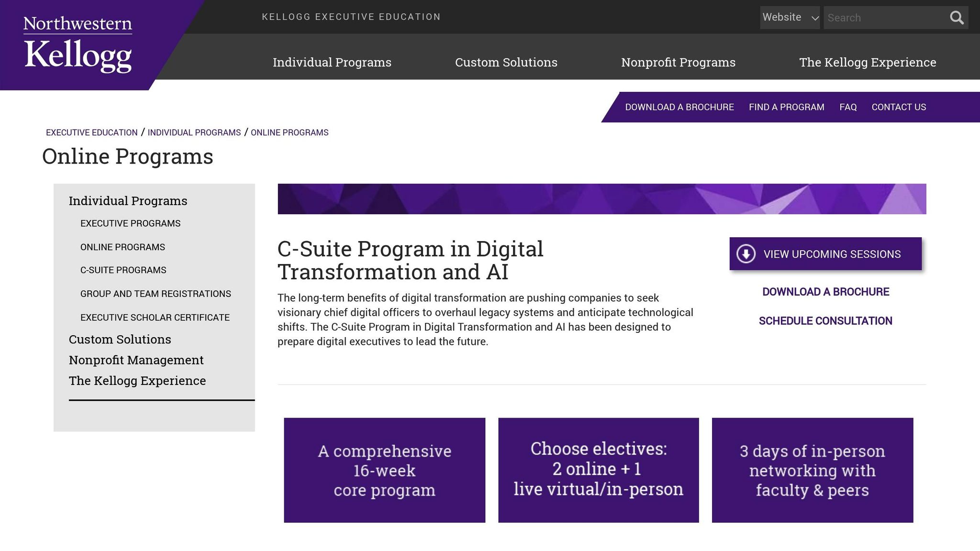Open the FAQ link in utility bar

tap(848, 107)
